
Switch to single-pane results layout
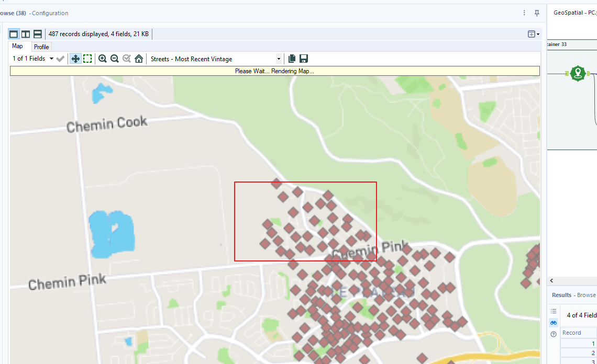(x=14, y=33)
